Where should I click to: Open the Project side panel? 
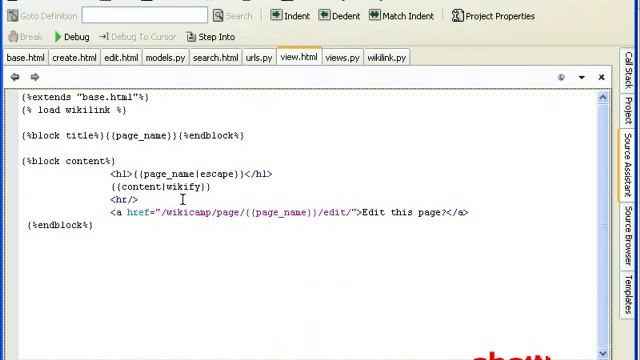628,111
